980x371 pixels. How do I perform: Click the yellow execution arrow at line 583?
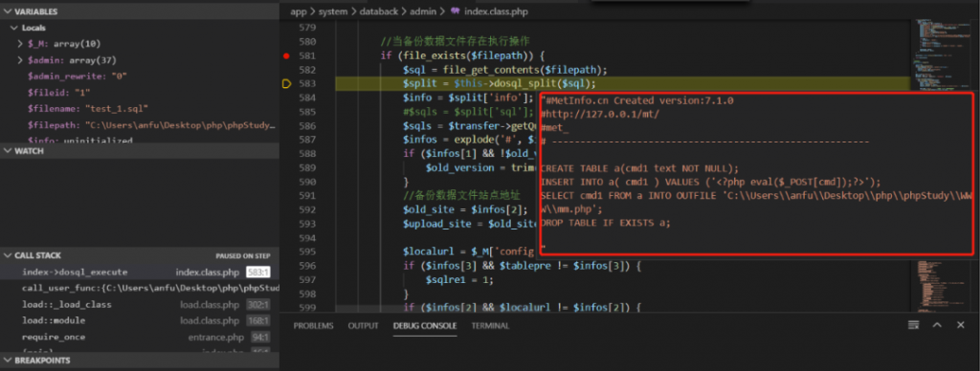click(287, 84)
